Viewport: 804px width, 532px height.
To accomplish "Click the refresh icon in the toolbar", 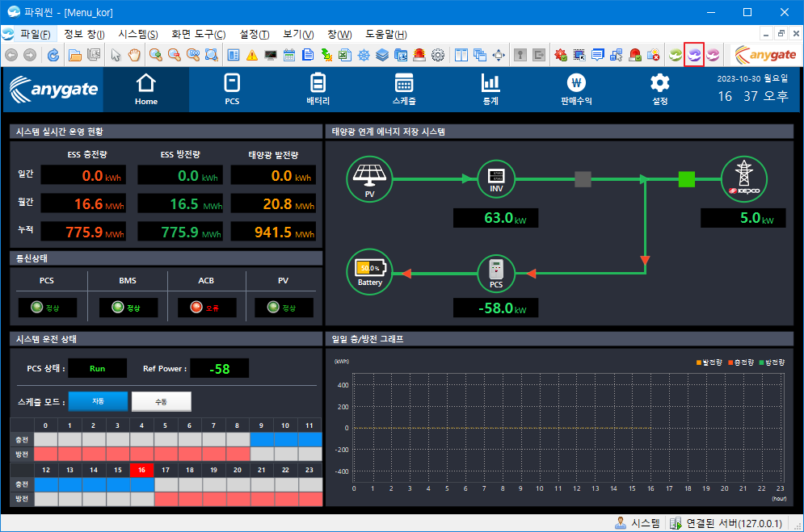I will point(53,55).
